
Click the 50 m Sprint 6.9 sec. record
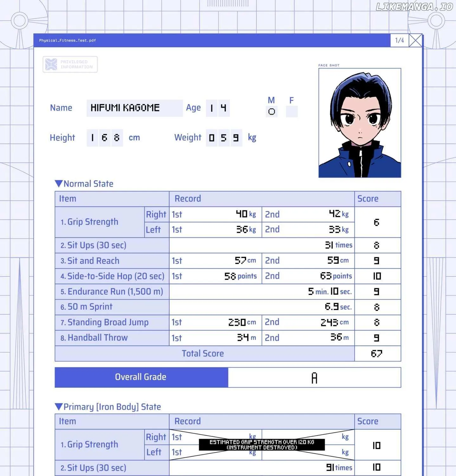[x=338, y=307]
